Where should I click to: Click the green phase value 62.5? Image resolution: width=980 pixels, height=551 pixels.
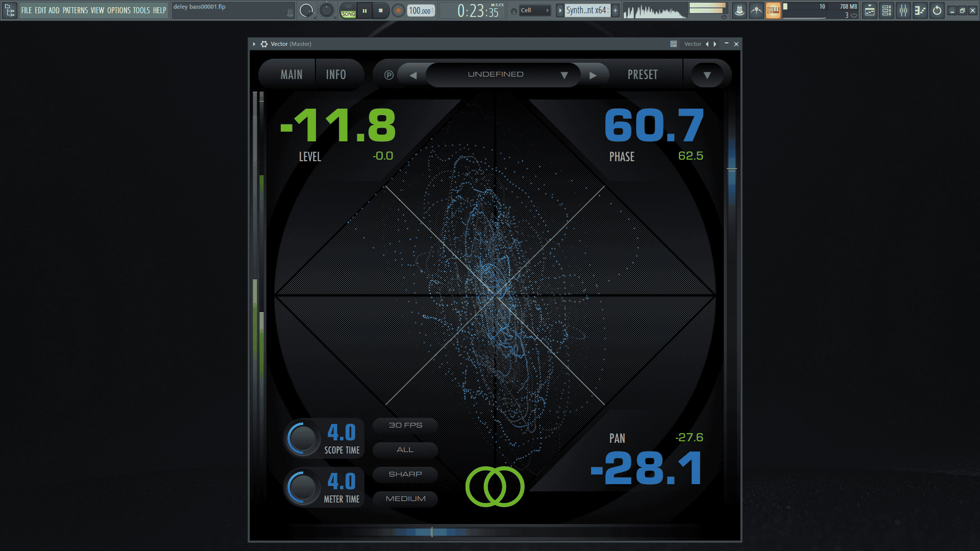click(x=691, y=156)
